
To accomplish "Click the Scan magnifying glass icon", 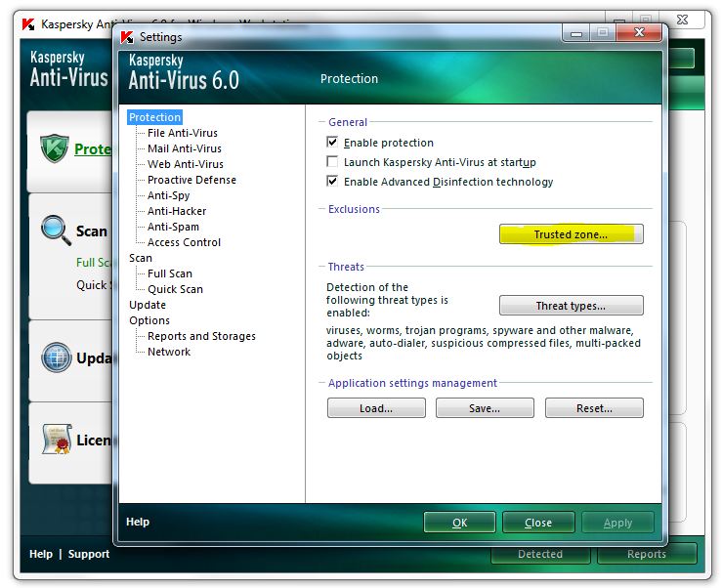I will [x=55, y=231].
